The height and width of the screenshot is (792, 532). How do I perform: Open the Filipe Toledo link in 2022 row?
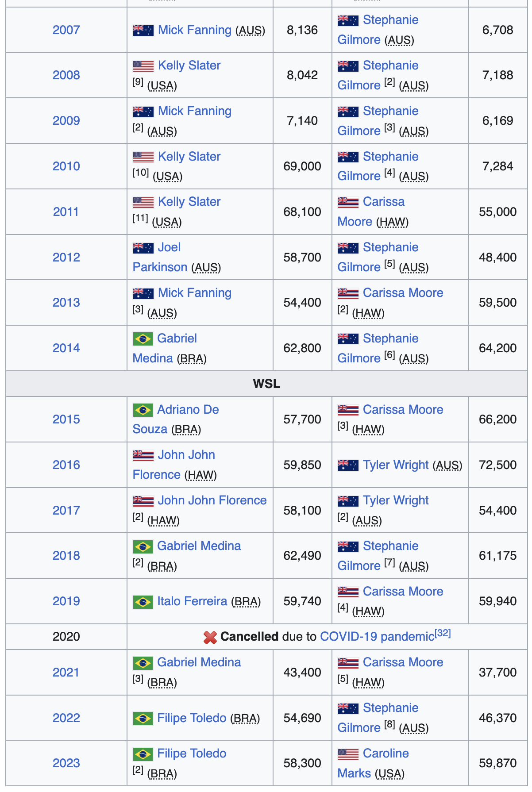[192, 718]
